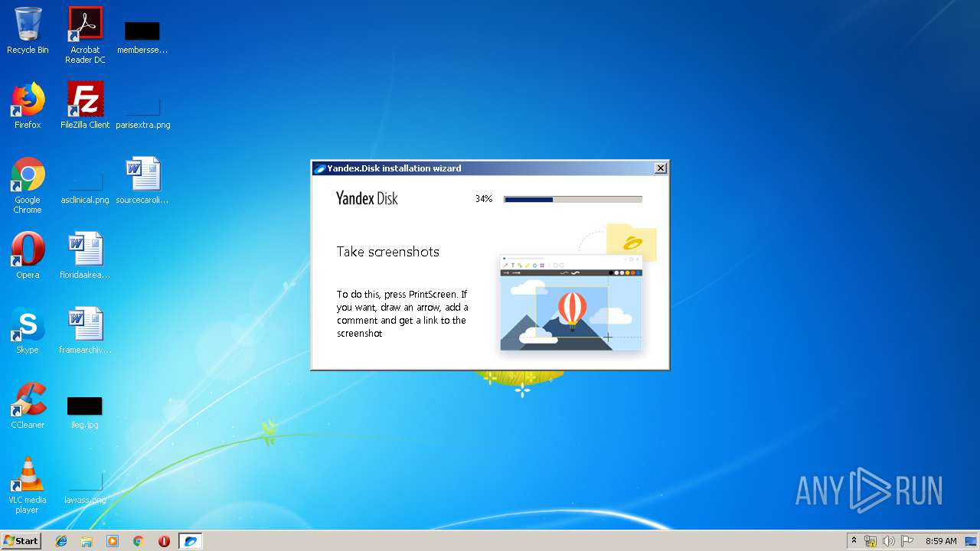This screenshot has height=551, width=980.
Task: Open Opera from the taskbar
Action: coord(164,541)
